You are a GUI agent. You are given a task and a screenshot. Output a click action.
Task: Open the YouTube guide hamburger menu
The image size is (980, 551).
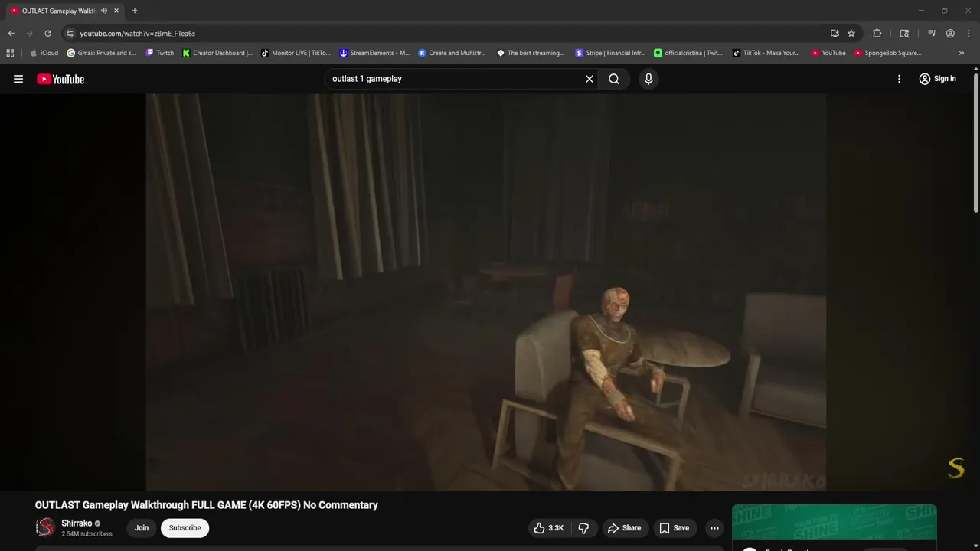(18, 79)
